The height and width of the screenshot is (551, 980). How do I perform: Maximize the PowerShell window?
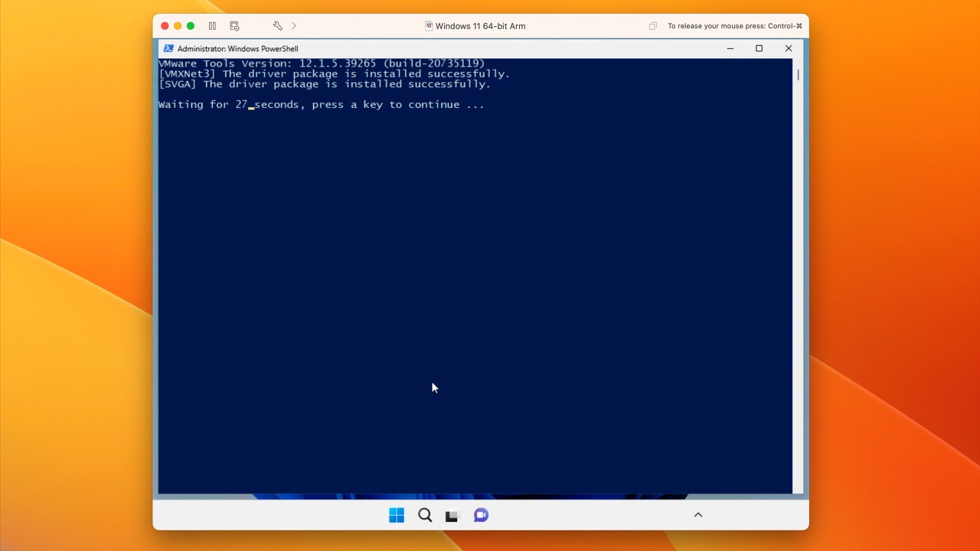759,48
